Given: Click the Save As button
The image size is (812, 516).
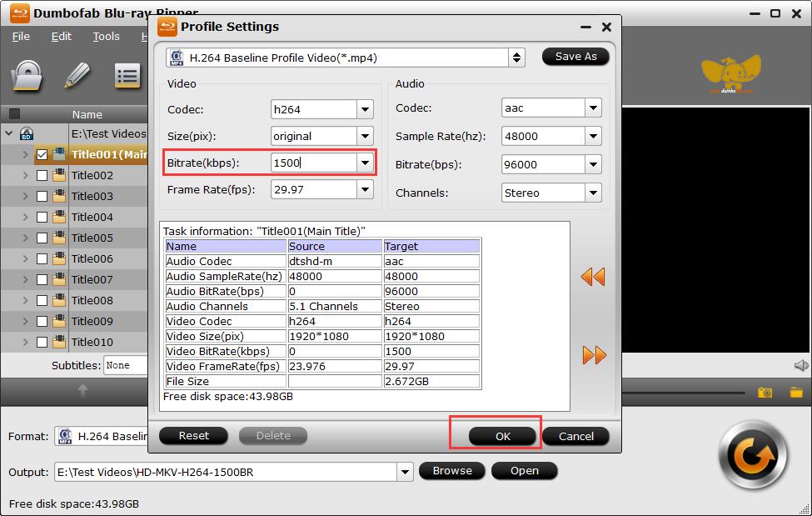Looking at the screenshot, I should coord(575,57).
